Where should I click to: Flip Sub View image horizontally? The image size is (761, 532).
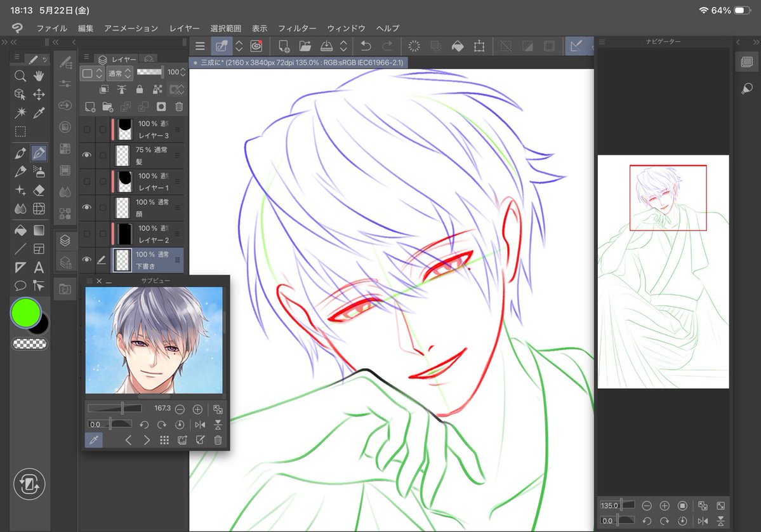pyautogui.click(x=200, y=425)
